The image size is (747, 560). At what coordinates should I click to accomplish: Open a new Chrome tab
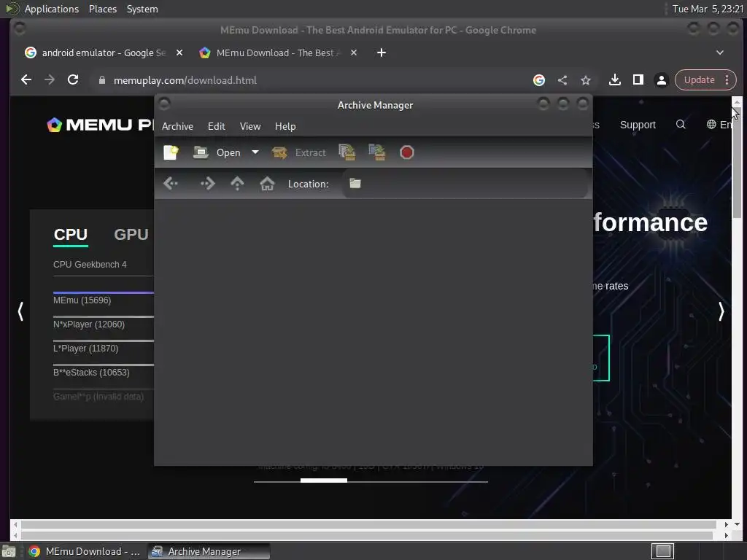pyautogui.click(x=382, y=52)
